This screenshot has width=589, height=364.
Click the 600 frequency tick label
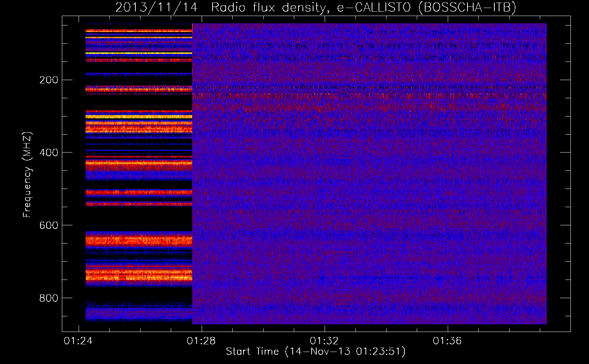[49, 225]
